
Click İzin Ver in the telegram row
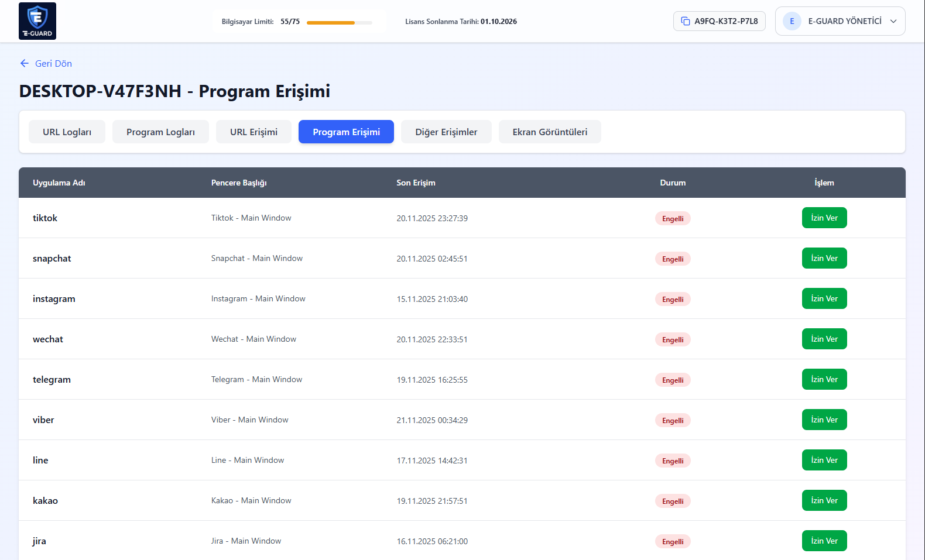point(824,379)
